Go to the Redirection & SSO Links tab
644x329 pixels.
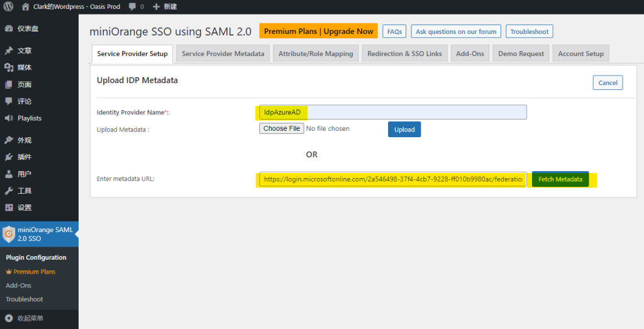[x=404, y=53]
